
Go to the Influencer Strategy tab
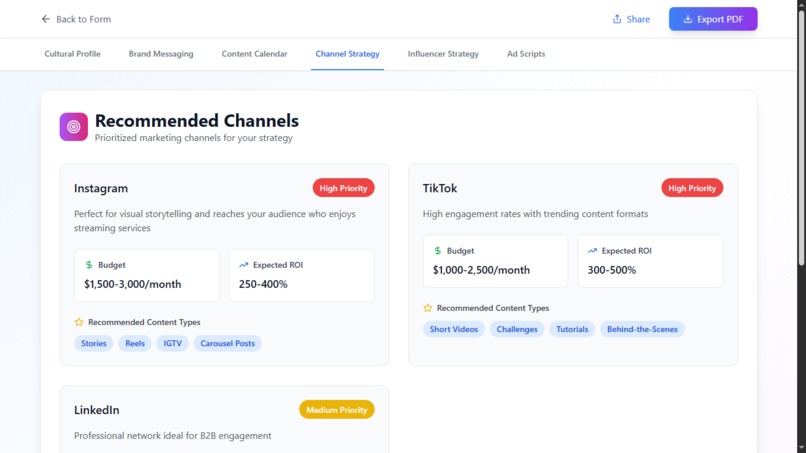(443, 53)
